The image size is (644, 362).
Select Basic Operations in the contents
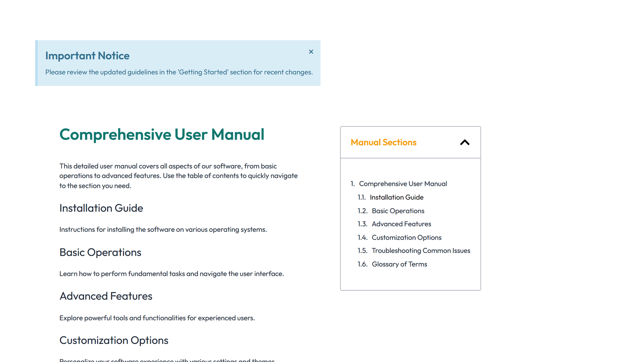(x=398, y=210)
